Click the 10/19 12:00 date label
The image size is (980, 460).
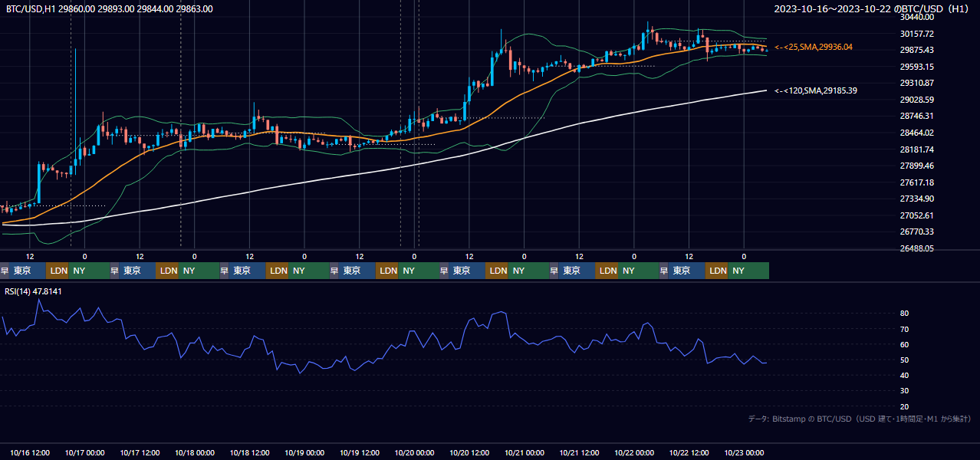(x=360, y=452)
